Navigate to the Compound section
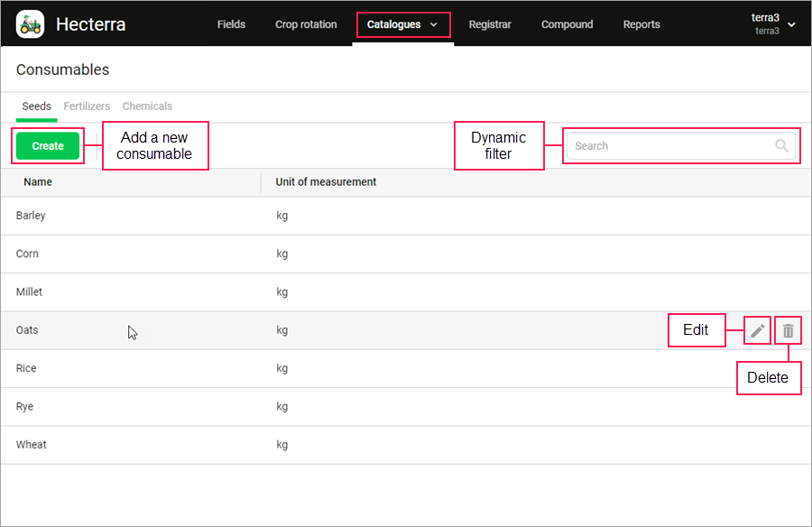The height and width of the screenshot is (527, 812). coord(567,24)
